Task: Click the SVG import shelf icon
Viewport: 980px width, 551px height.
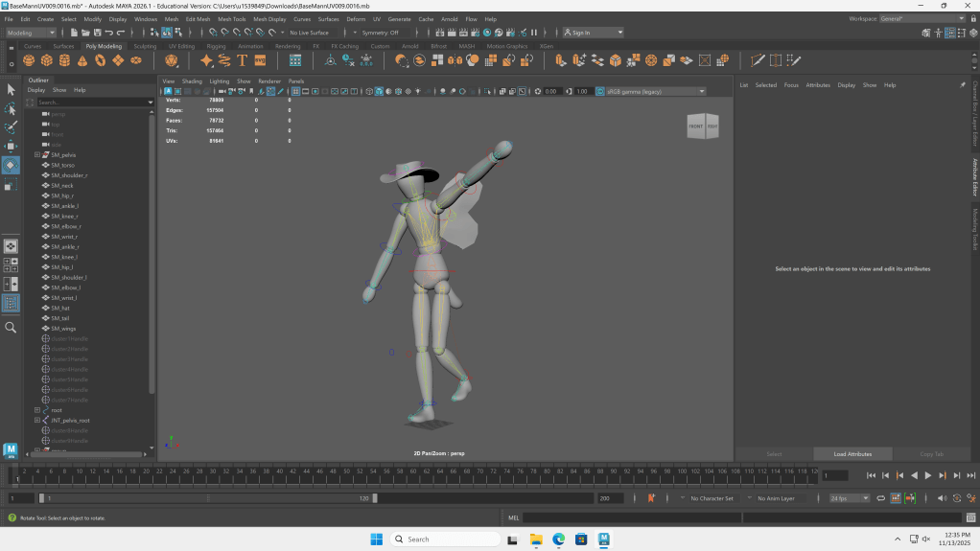Action: pyautogui.click(x=260, y=60)
